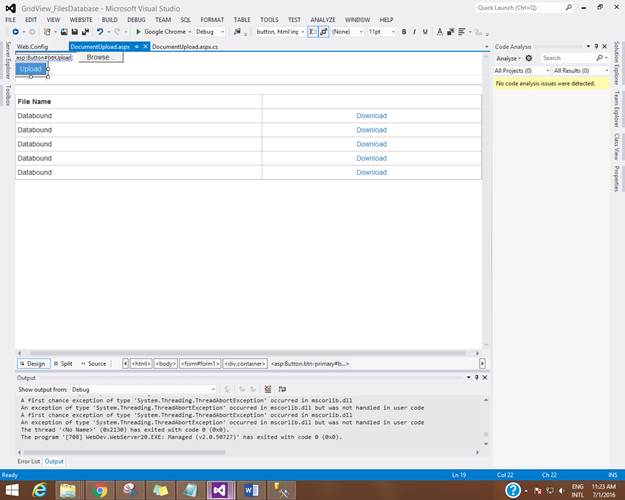Toggle the CSS reuse link-style toolbar button
Viewport: 625px width, 500px height.
pyautogui.click(x=324, y=31)
